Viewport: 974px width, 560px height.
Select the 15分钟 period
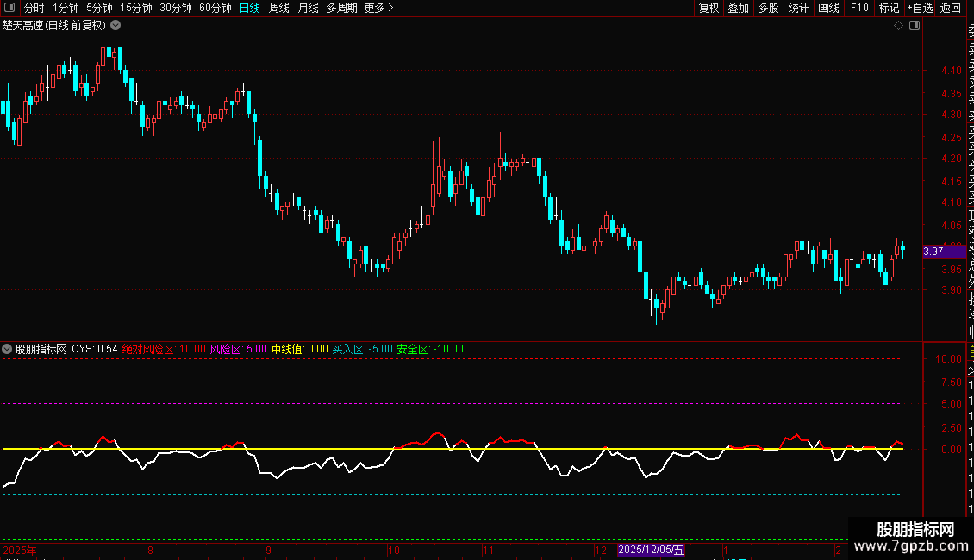pyautogui.click(x=136, y=8)
